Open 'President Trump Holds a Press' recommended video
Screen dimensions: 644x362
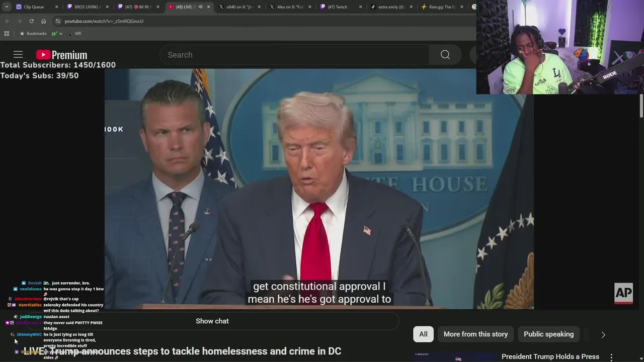pyautogui.click(x=550, y=356)
